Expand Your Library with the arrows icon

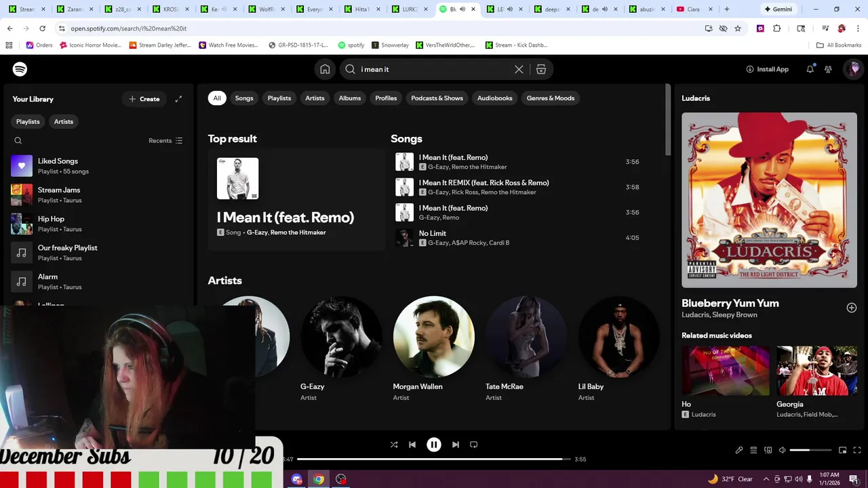click(x=178, y=99)
